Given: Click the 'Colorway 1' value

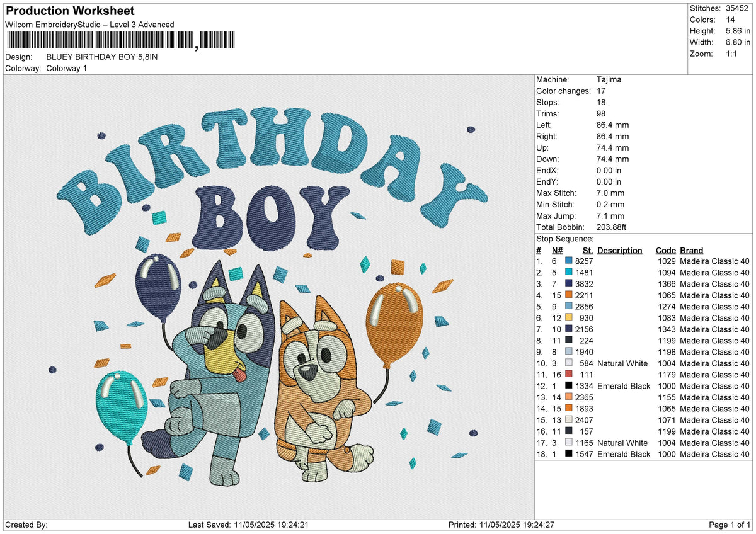Looking at the screenshot, I should coord(67,68).
